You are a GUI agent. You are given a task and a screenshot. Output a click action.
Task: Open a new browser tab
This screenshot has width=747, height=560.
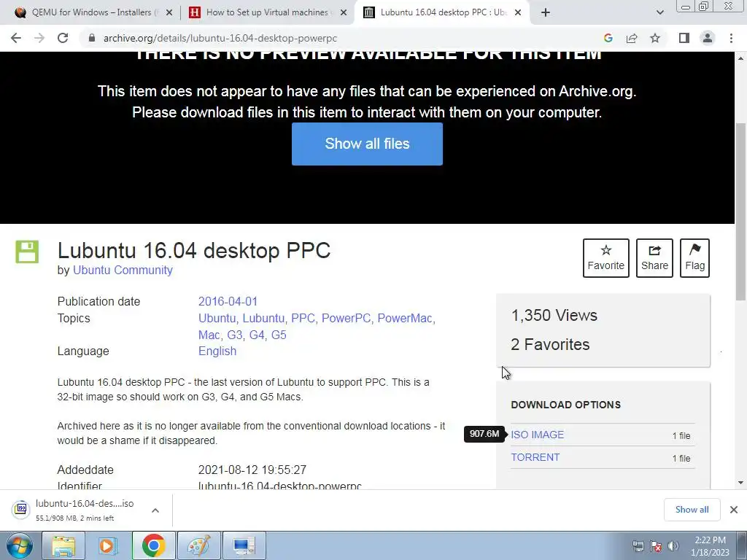tap(546, 12)
